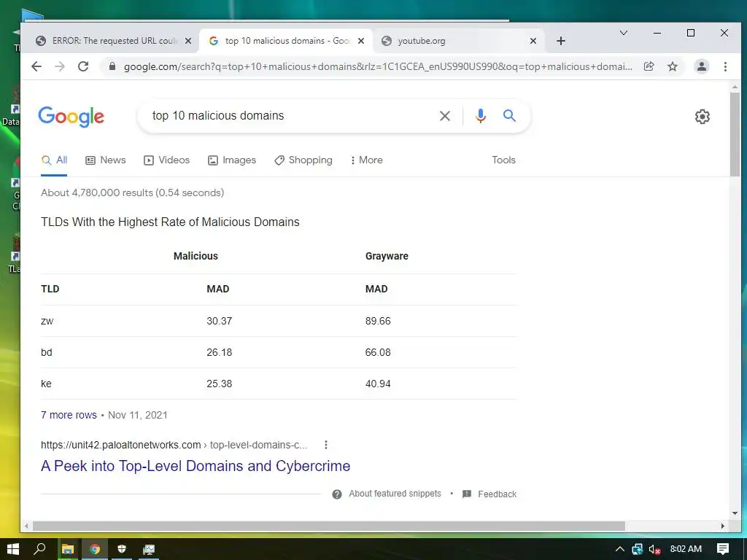The height and width of the screenshot is (560, 747).
Task: Close the youtube.org tab
Action: click(x=533, y=41)
